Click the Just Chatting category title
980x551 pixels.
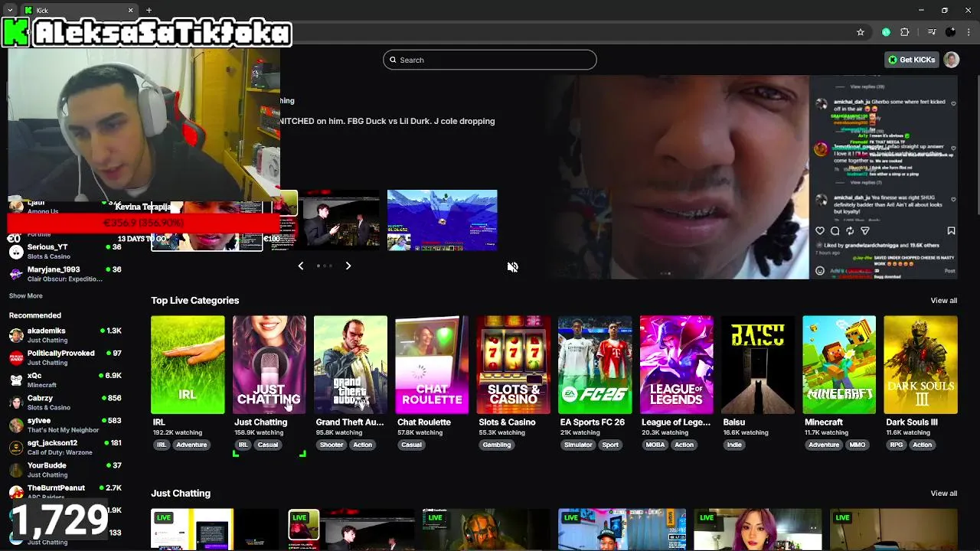pos(261,422)
